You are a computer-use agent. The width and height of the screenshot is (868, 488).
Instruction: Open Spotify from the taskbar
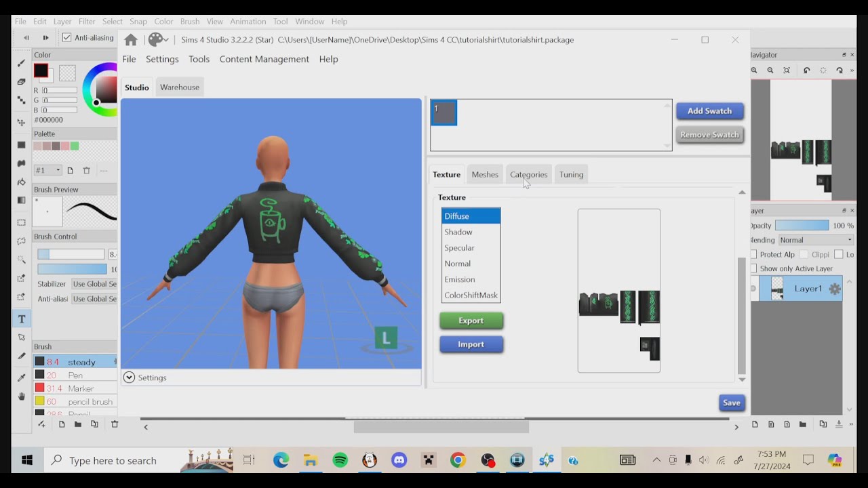340,461
